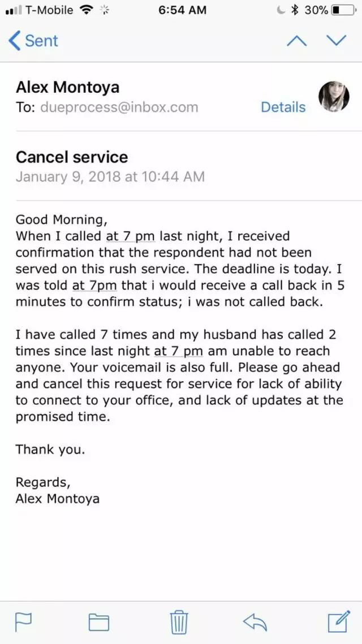362x644 pixels.
Task: Show message Details
Action: click(x=283, y=107)
